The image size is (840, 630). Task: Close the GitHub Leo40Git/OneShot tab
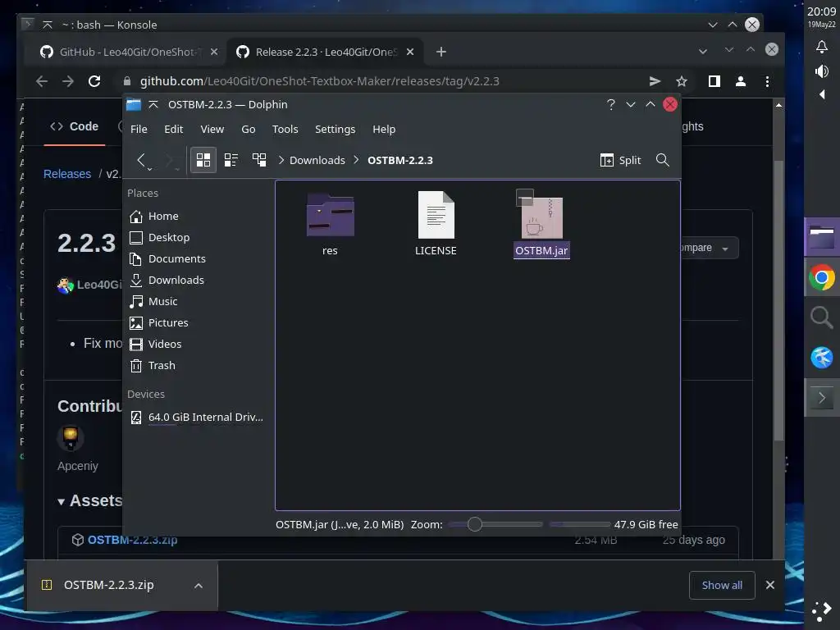tap(214, 52)
